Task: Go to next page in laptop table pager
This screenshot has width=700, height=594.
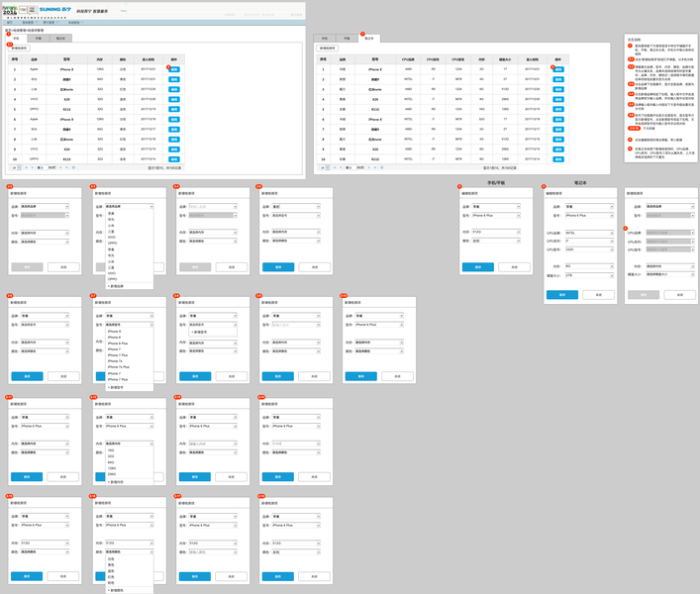Action: 369,167
